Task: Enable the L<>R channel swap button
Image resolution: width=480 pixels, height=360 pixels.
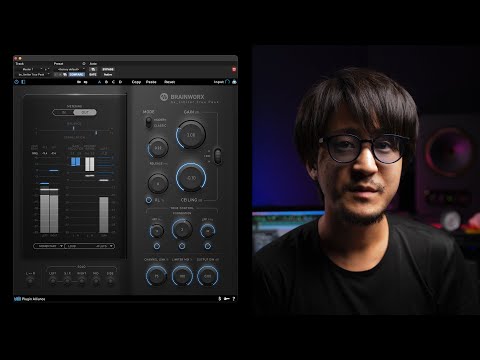Action: 30,281
